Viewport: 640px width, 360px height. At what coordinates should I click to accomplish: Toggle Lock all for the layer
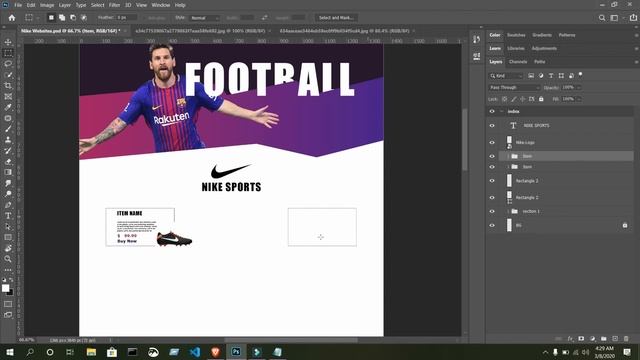[541, 99]
